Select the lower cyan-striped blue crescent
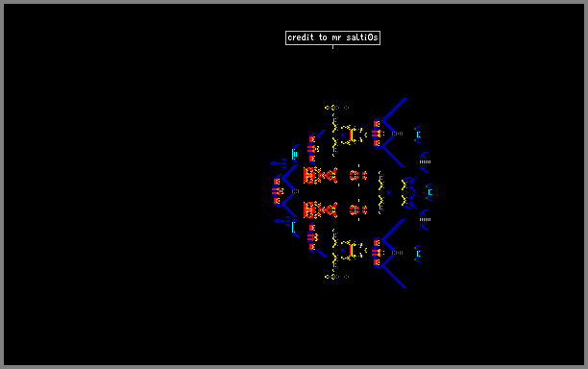588x369 pixels. point(425,219)
